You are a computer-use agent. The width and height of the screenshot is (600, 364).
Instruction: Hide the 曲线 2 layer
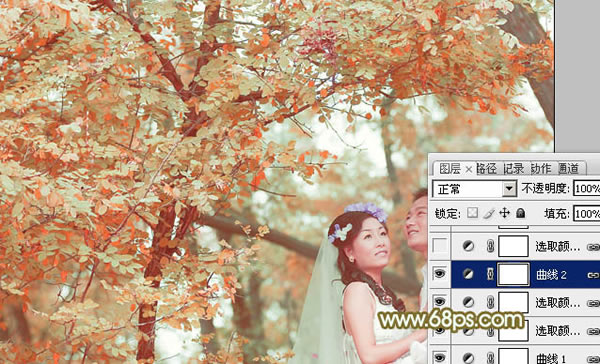pos(440,273)
